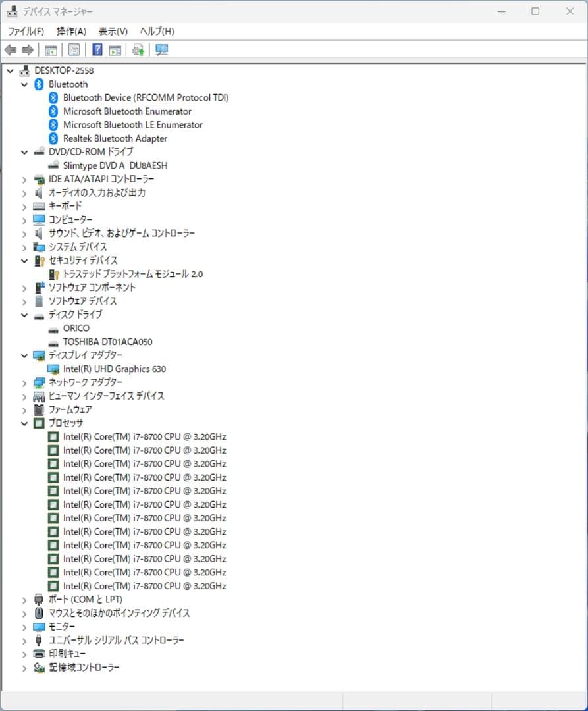Select the DESKTOP-2558 root computer node
588x711 pixels.
tap(64, 70)
